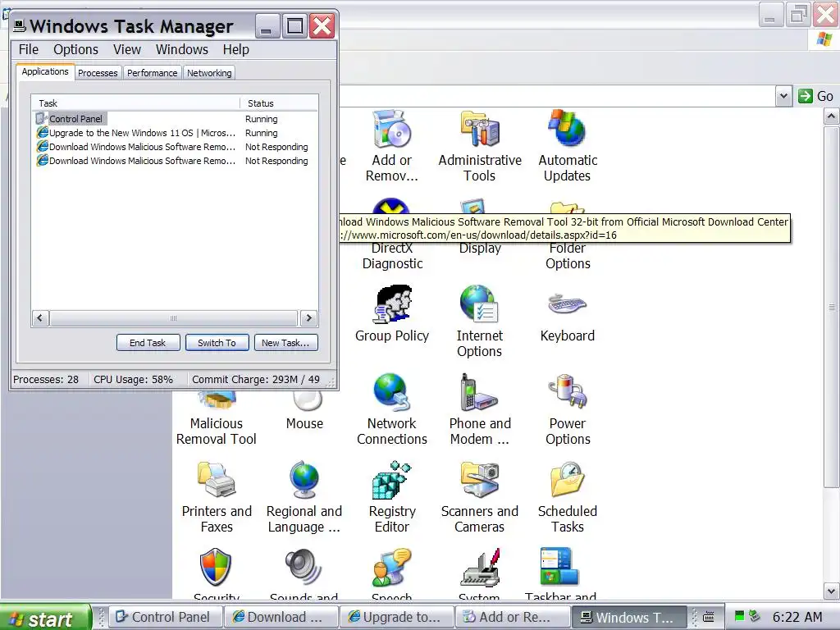This screenshot has width=840, height=630.
Task: Open the Keyboard icon
Action: (568, 305)
